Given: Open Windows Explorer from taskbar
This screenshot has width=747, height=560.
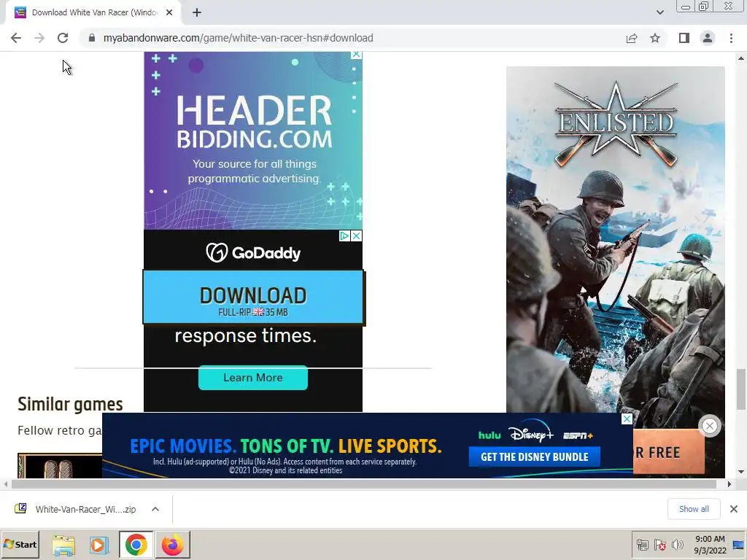Looking at the screenshot, I should (x=63, y=545).
